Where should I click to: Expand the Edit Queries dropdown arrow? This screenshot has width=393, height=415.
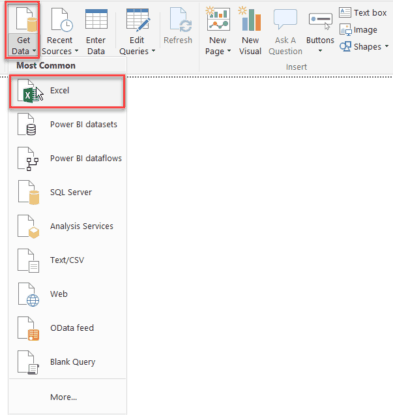pos(153,51)
